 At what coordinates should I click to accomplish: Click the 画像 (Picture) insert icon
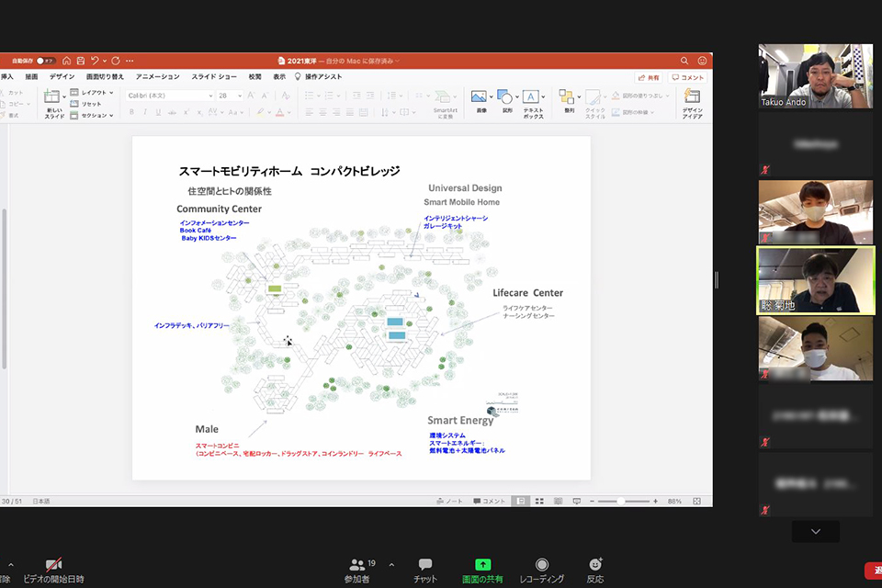pyautogui.click(x=480, y=96)
